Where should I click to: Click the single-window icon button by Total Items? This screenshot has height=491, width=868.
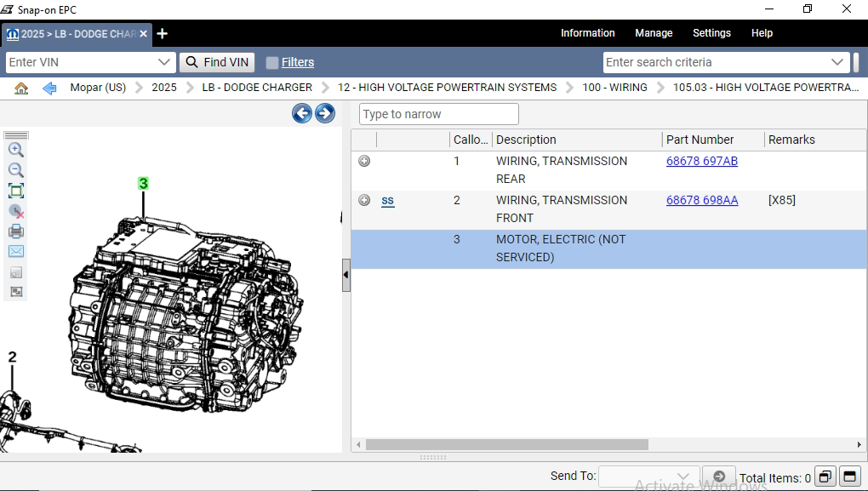point(849,477)
